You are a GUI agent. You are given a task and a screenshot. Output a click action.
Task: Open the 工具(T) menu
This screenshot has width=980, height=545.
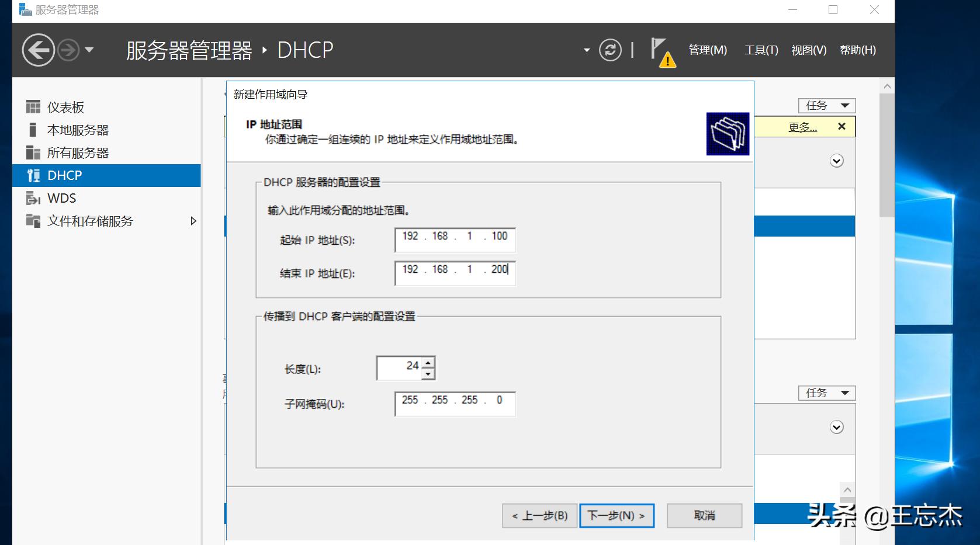(x=760, y=50)
